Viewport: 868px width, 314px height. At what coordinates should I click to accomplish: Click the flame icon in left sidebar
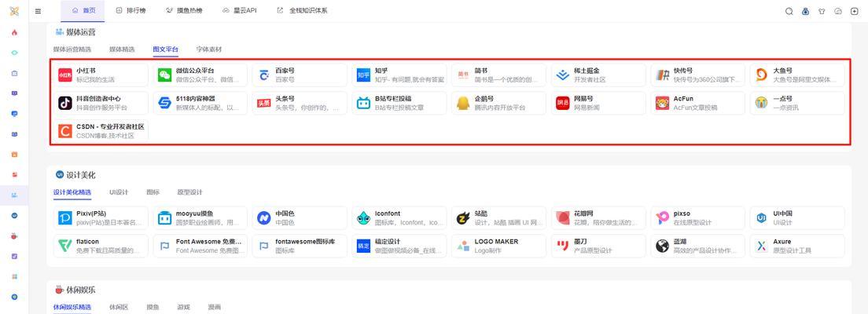click(x=14, y=32)
